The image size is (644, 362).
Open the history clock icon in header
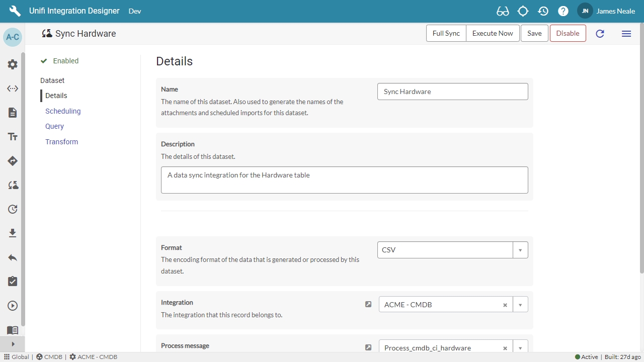click(x=543, y=11)
